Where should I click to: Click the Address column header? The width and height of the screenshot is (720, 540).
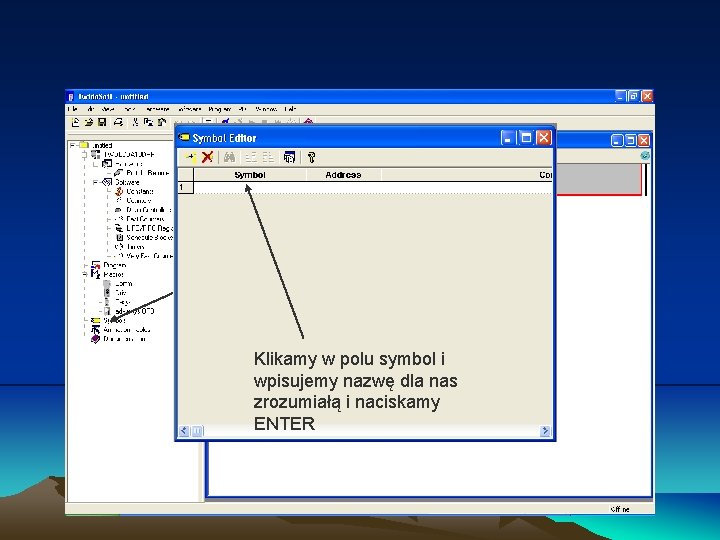point(343,175)
